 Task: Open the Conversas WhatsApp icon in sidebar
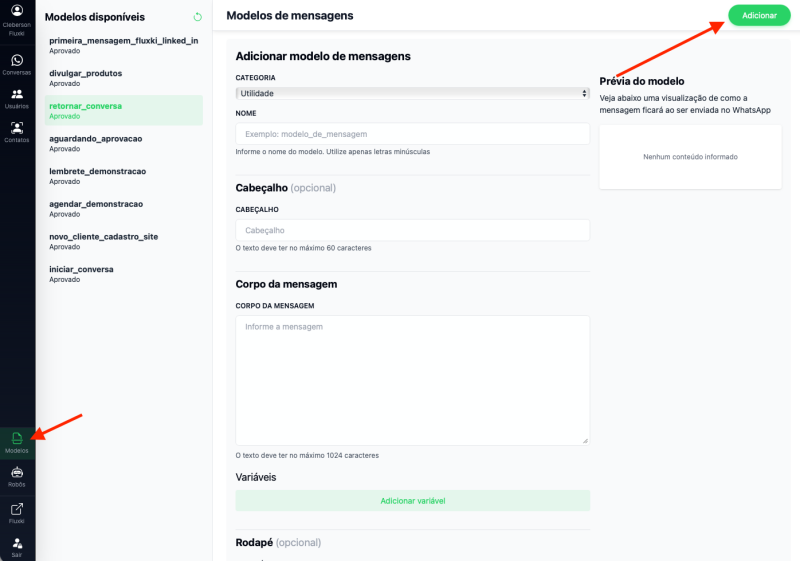tap(17, 61)
